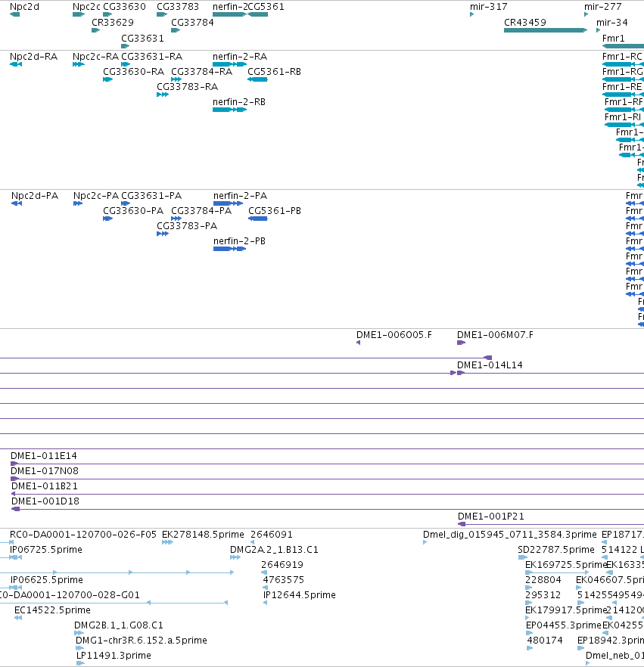Select the DMG2B.1_1.G08.C1 label

click(119, 625)
